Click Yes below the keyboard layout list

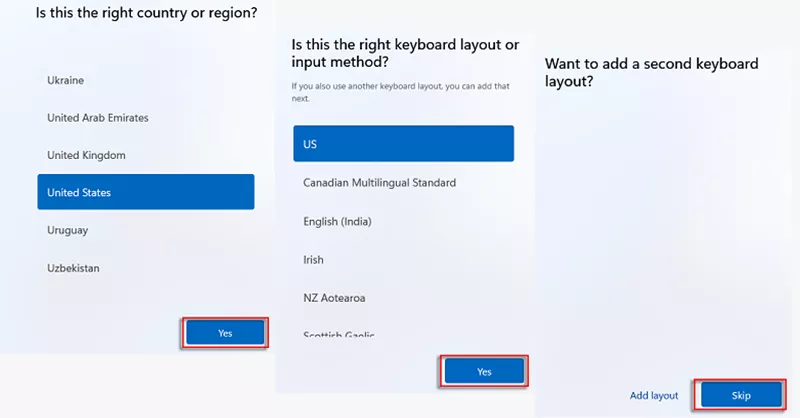click(484, 371)
